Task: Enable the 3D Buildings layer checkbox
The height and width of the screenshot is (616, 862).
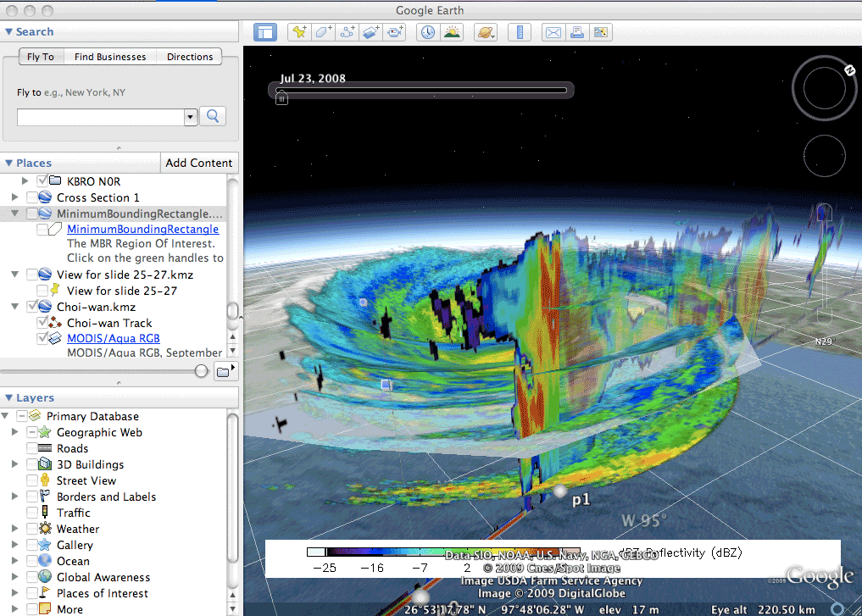Action: click(33, 464)
